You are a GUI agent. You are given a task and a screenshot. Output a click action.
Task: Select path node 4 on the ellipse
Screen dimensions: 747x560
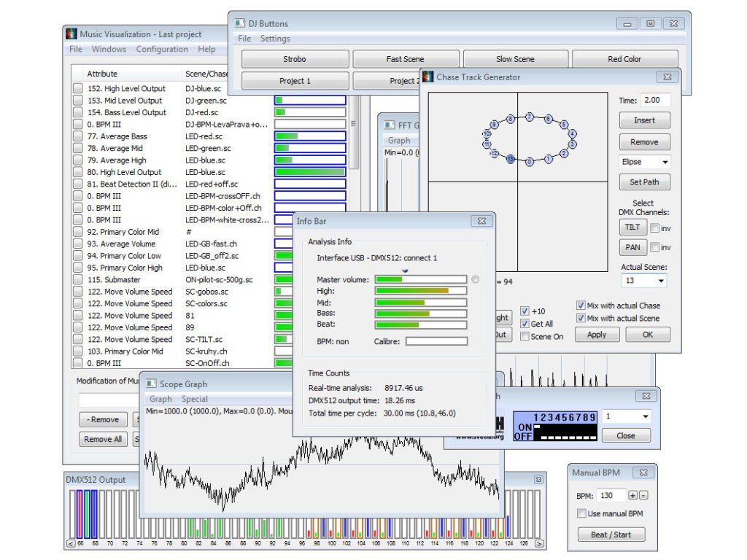[x=573, y=134]
